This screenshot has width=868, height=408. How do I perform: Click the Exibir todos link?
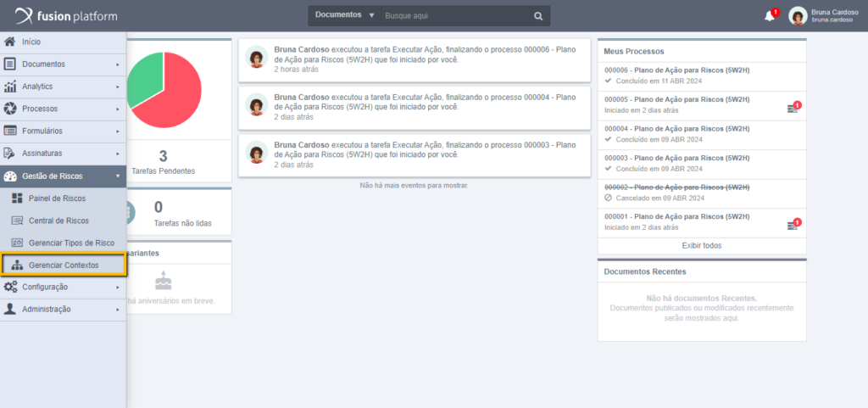(x=702, y=245)
